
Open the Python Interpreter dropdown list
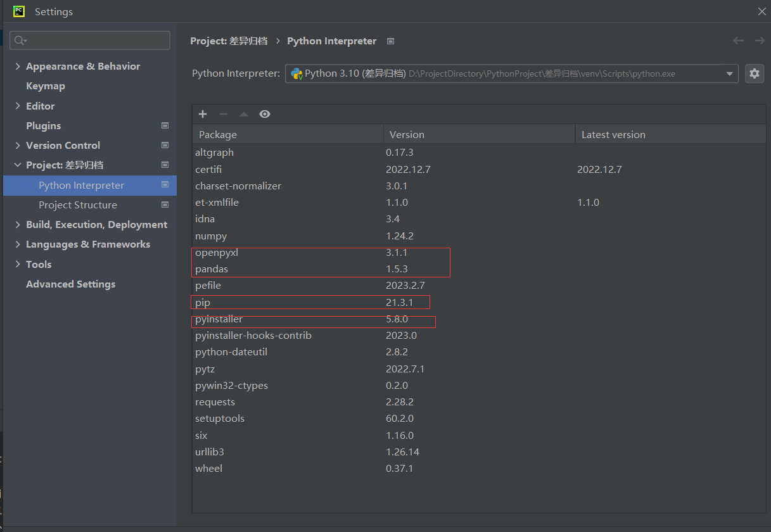tap(729, 73)
